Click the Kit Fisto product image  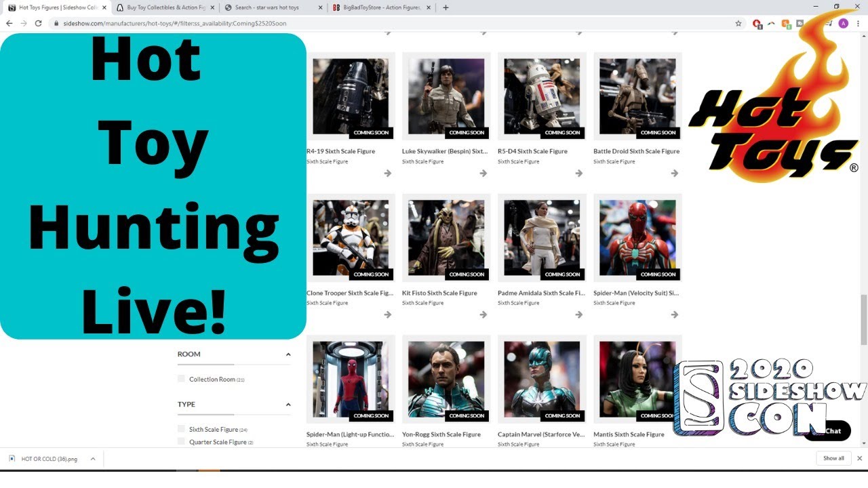(446, 238)
